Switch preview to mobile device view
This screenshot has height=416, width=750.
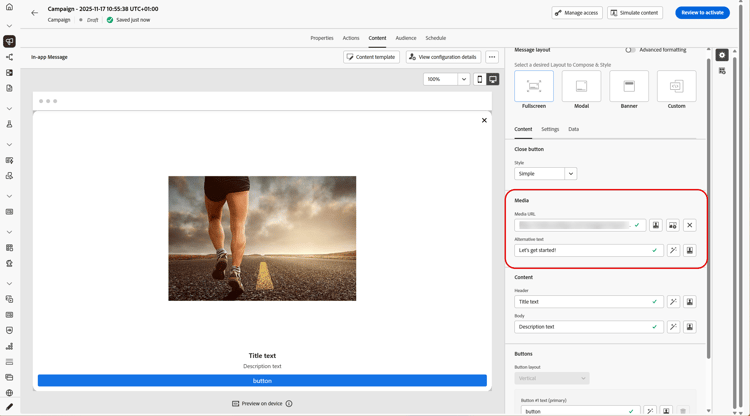[x=480, y=79]
